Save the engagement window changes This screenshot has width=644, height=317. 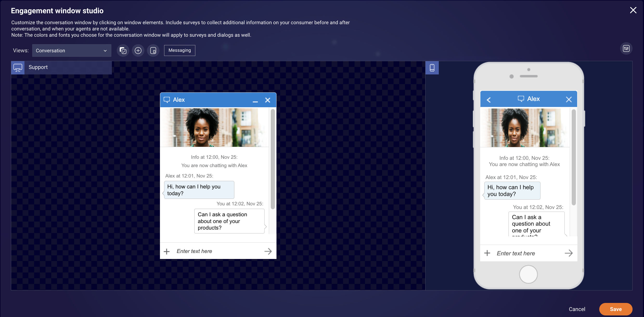tap(616, 309)
